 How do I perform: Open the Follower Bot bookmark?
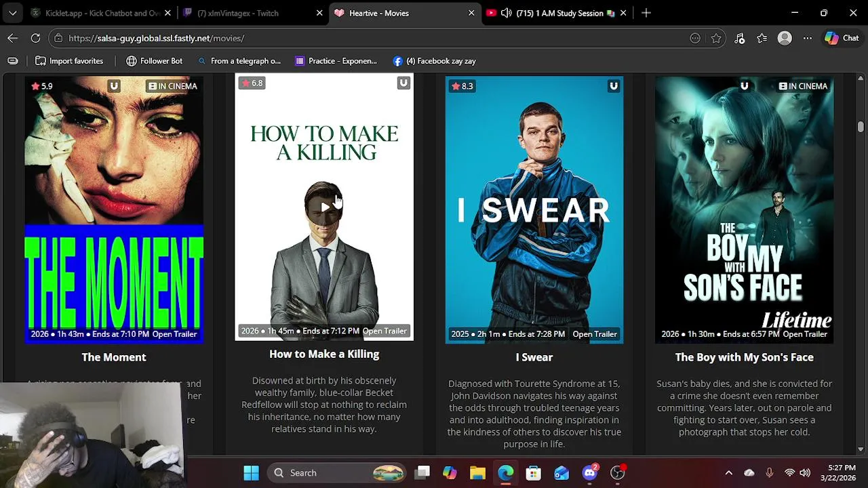click(155, 61)
